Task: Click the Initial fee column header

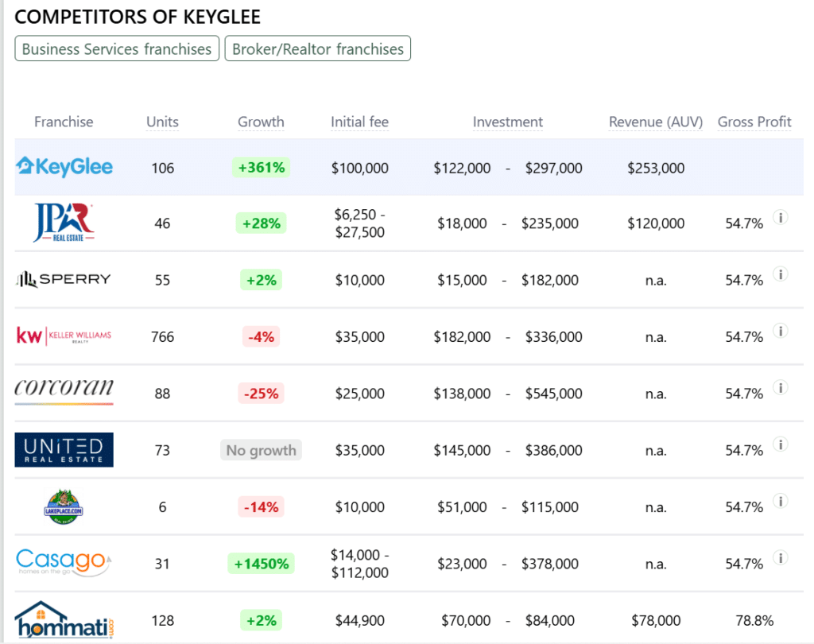Action: (360, 122)
